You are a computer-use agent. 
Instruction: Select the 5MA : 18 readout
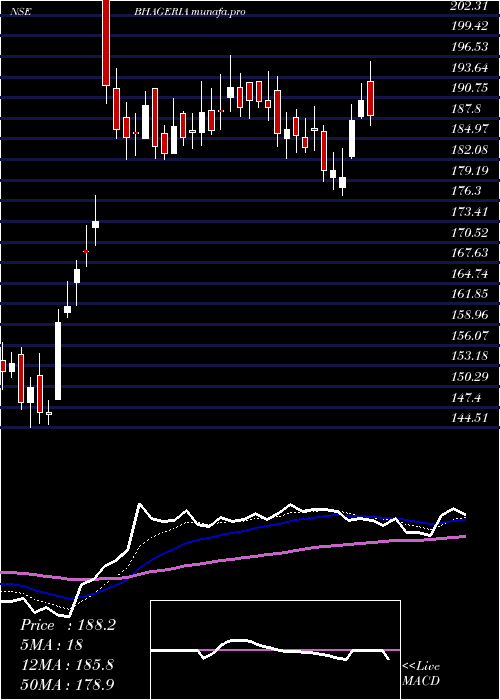coord(51,645)
